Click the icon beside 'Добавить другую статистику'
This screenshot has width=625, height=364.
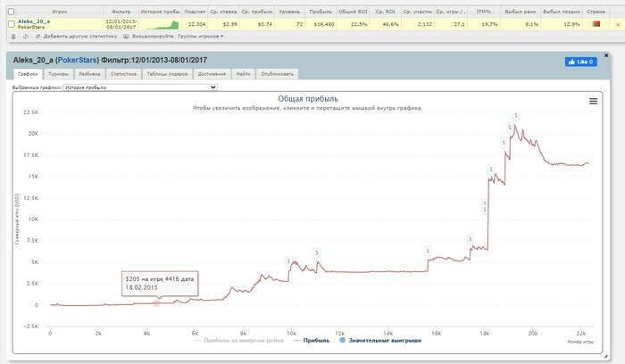click(x=38, y=37)
